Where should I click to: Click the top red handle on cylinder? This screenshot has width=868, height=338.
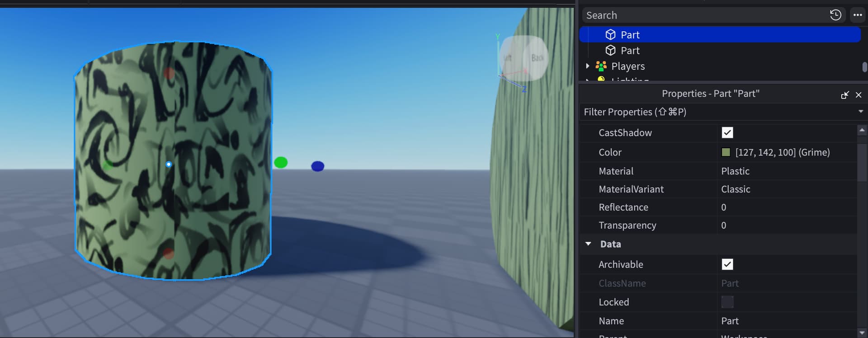point(169,73)
